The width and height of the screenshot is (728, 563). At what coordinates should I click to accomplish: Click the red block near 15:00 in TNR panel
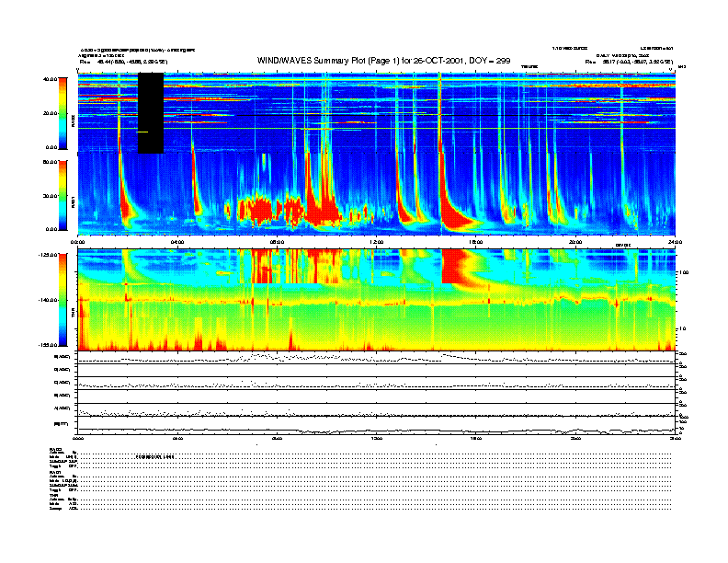pos(454,266)
